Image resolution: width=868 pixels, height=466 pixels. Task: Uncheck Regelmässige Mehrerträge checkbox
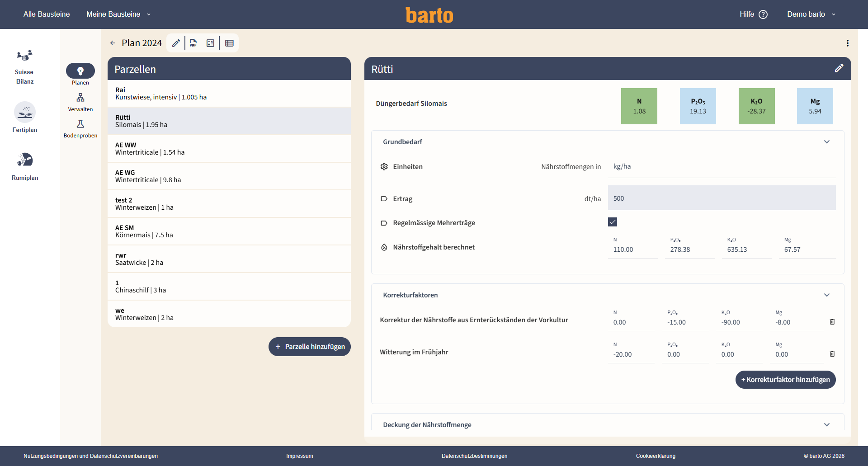[613, 222]
